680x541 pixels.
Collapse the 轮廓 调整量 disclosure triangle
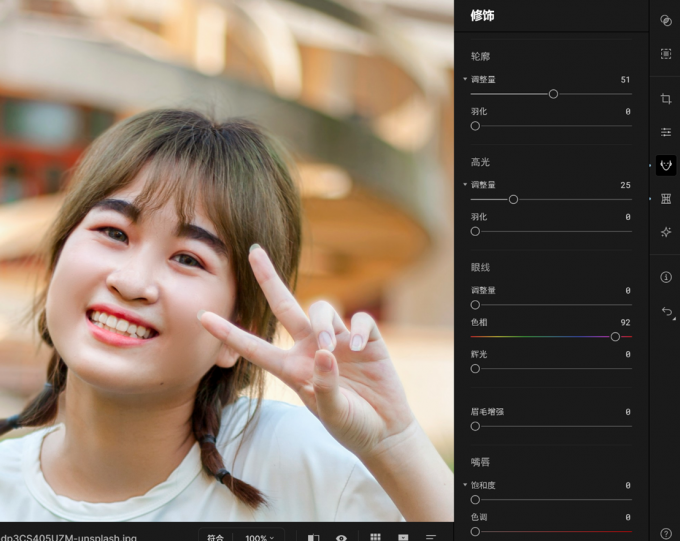click(465, 79)
